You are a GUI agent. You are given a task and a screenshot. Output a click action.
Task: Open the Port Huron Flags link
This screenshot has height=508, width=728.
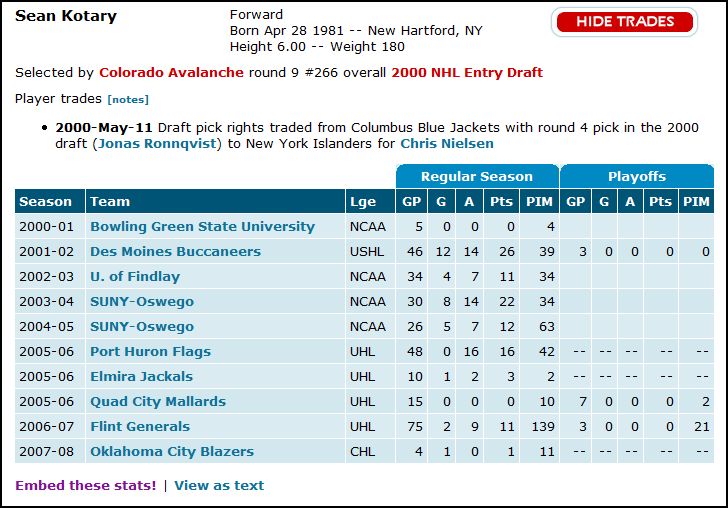point(150,352)
